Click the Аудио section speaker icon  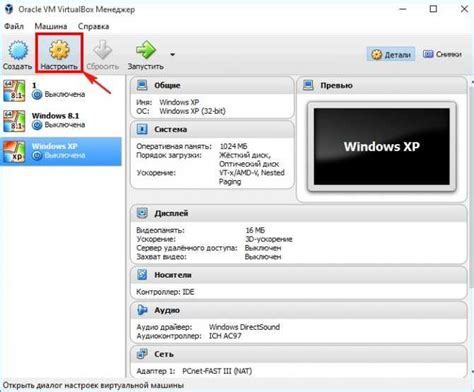(x=142, y=310)
